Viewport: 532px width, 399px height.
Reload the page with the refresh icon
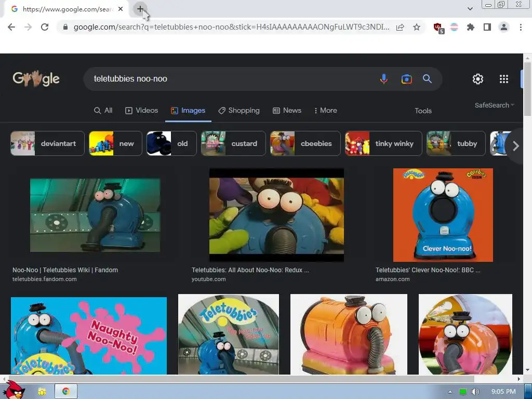pos(45,27)
